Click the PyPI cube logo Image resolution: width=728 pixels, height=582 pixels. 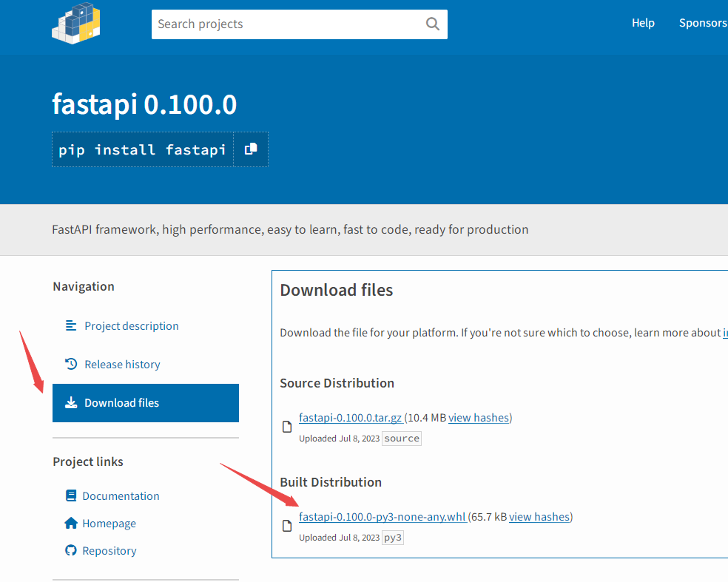[75, 23]
